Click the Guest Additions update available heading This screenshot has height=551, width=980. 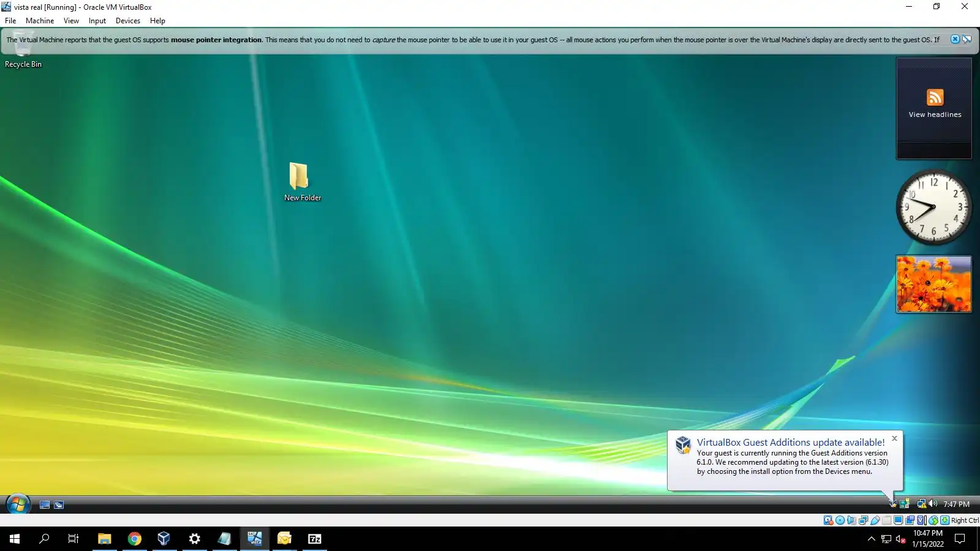click(x=790, y=442)
